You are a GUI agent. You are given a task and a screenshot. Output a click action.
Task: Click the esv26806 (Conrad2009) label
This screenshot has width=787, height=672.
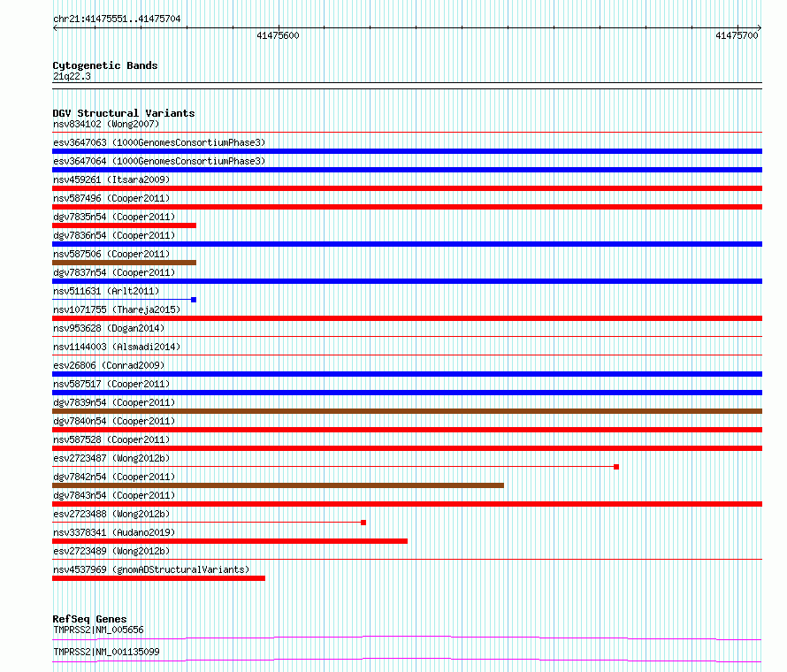pos(109,365)
